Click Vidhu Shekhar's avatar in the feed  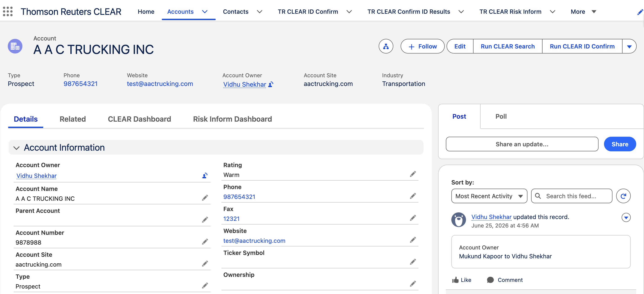coord(458,220)
